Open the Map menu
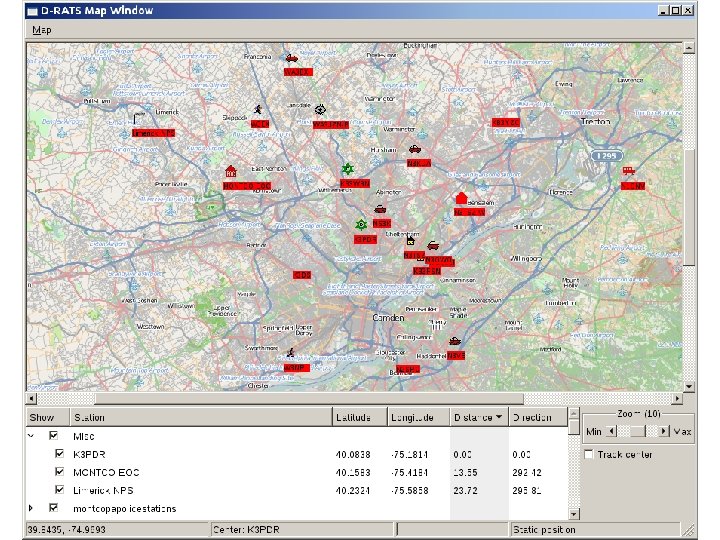Image resolution: width=720 pixels, height=540 pixels. tap(41, 30)
